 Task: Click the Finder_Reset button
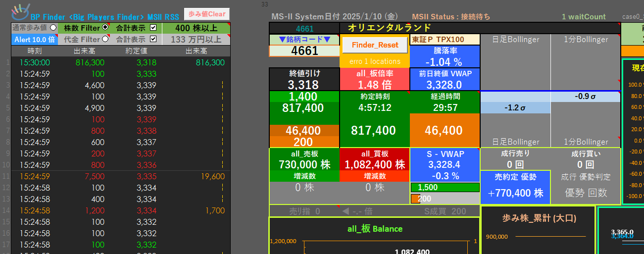375,45
